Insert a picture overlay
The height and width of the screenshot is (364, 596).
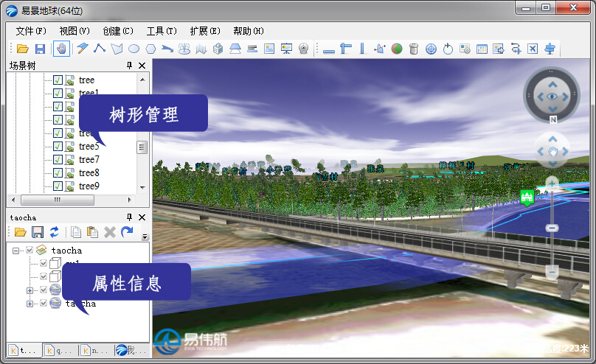[x=269, y=49]
